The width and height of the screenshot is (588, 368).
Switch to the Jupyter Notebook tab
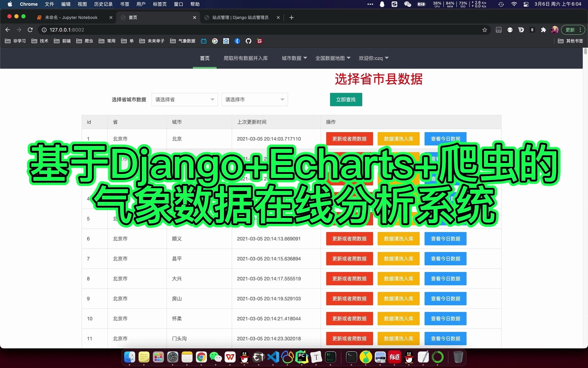[71, 17]
